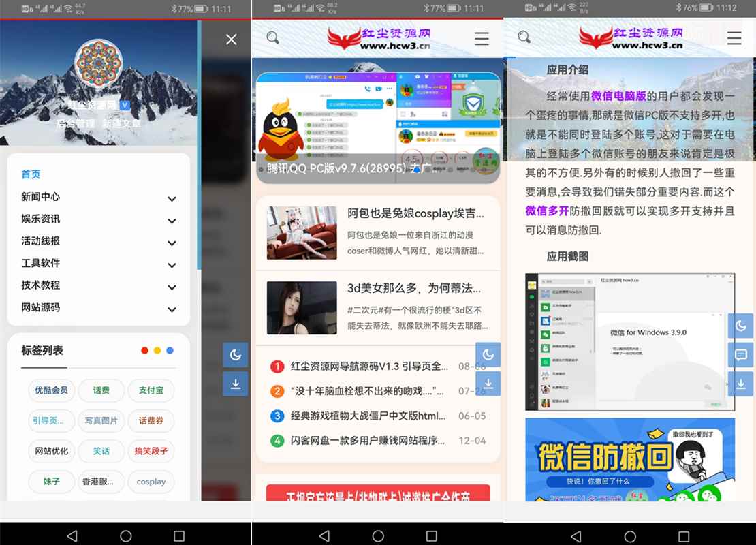This screenshot has height=545, width=756.
Task: Expand the 网站源码 submenu chevron
Action: click(172, 310)
